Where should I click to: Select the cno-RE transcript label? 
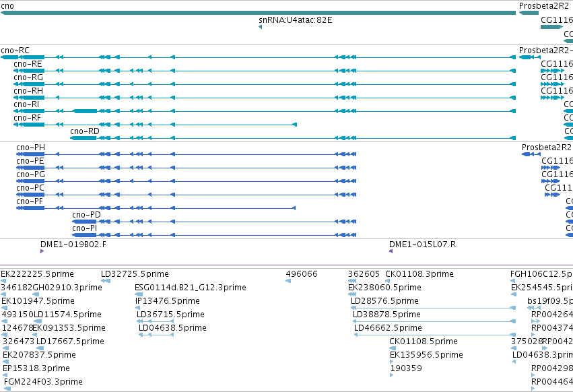(x=28, y=64)
